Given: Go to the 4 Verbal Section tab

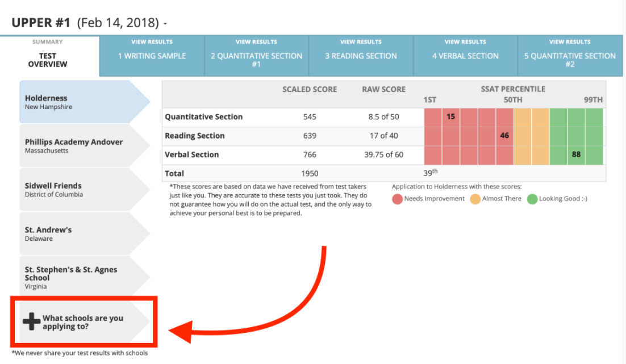Looking at the screenshot, I should coord(465,56).
